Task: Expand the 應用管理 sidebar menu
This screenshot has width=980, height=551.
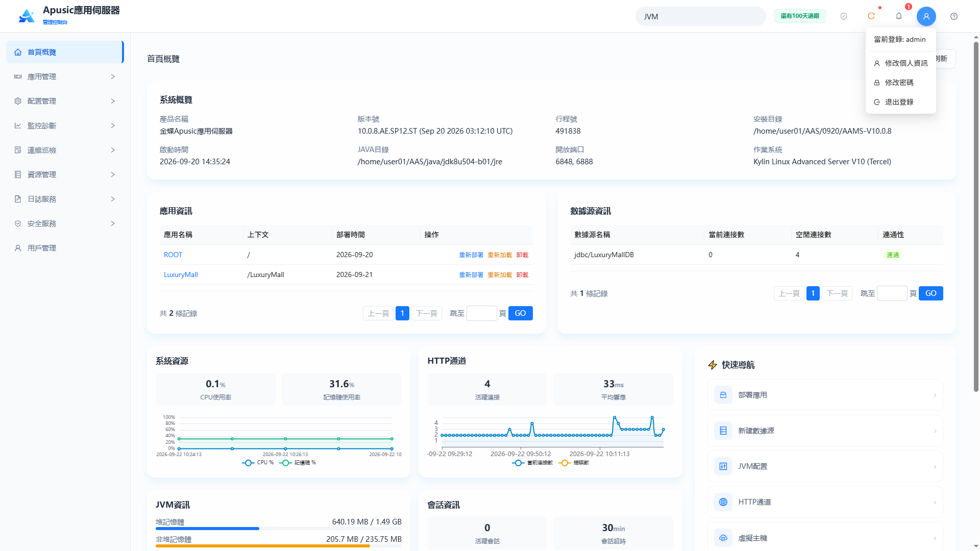Action: (65, 77)
